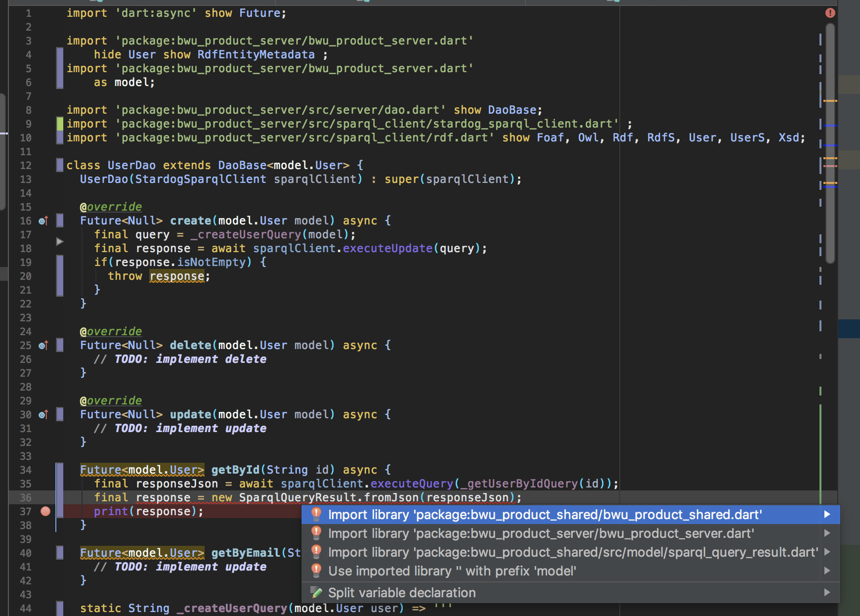
Task: Click the executeUpdate method call
Action: click(x=388, y=248)
